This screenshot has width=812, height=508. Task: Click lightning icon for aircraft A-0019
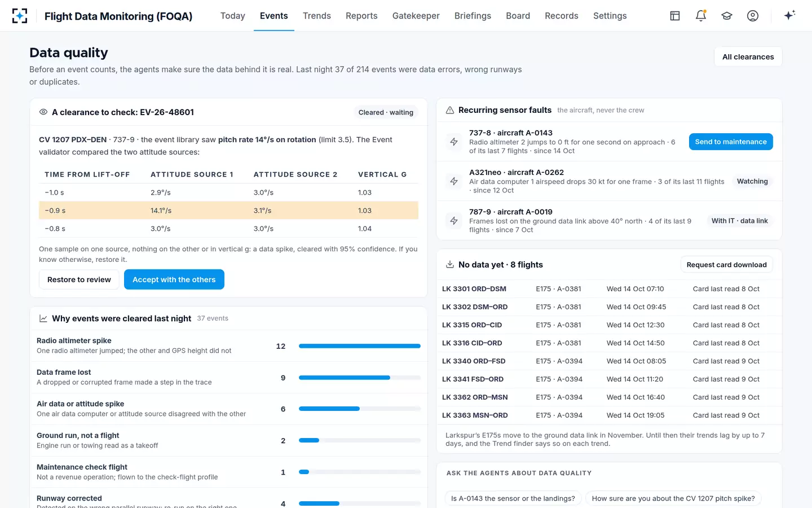tap(454, 221)
